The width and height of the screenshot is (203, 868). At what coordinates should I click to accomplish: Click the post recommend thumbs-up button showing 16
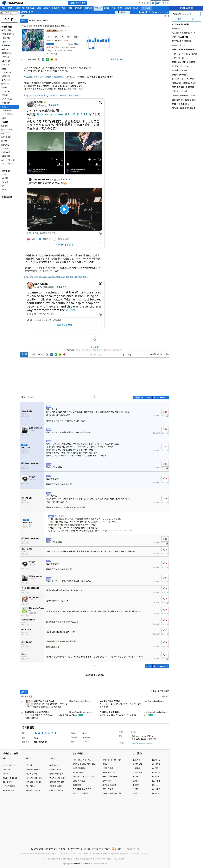coord(95,338)
